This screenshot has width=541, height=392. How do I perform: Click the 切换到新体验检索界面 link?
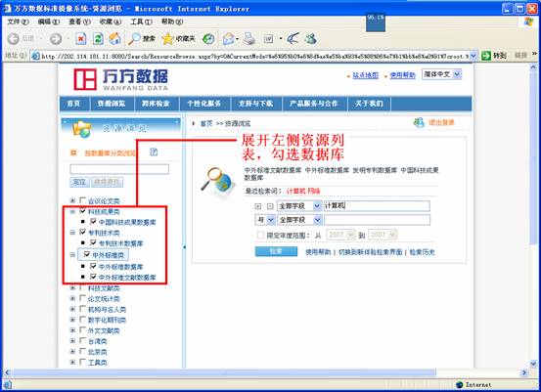(370, 252)
